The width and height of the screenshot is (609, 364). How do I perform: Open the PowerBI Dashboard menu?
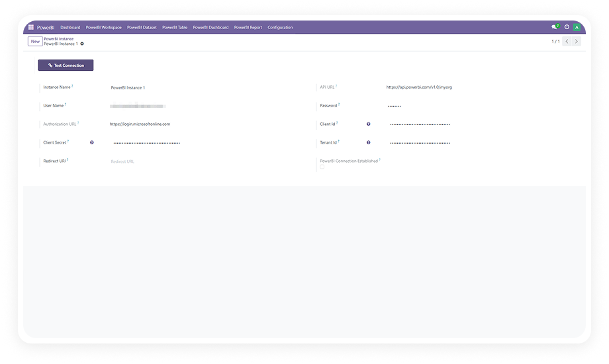211,28
